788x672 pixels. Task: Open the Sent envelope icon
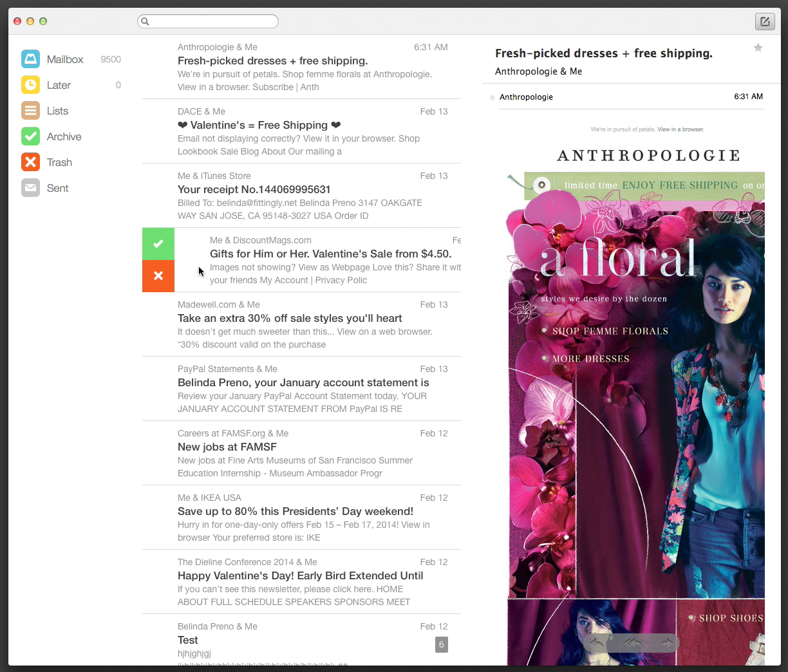coord(30,188)
